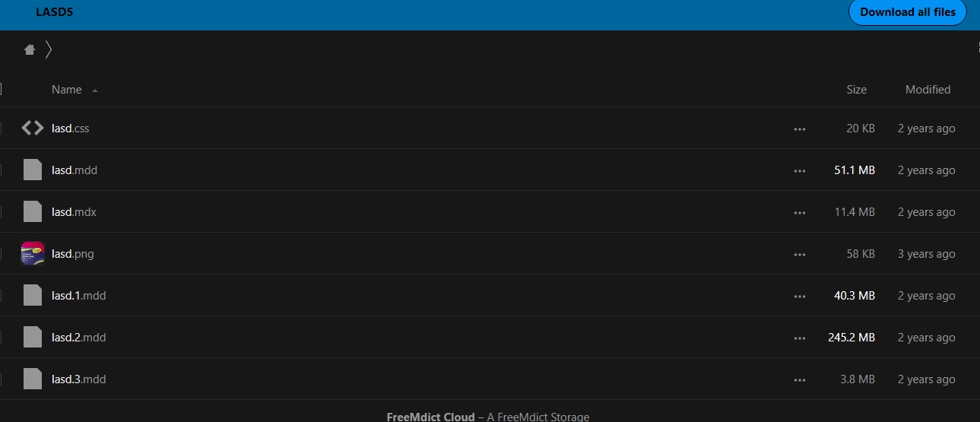Click the file icon for lasd.1.mdd
Viewport: 980px width, 422px height.
point(33,296)
